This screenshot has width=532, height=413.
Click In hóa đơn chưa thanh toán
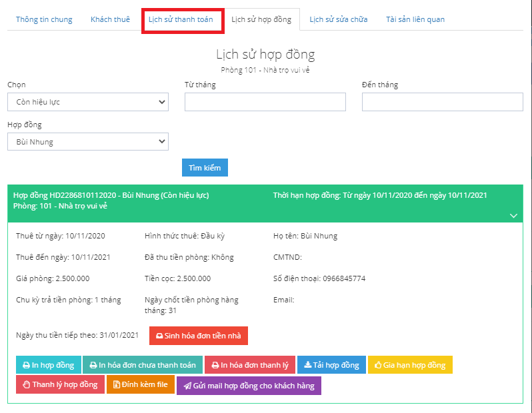(142, 365)
